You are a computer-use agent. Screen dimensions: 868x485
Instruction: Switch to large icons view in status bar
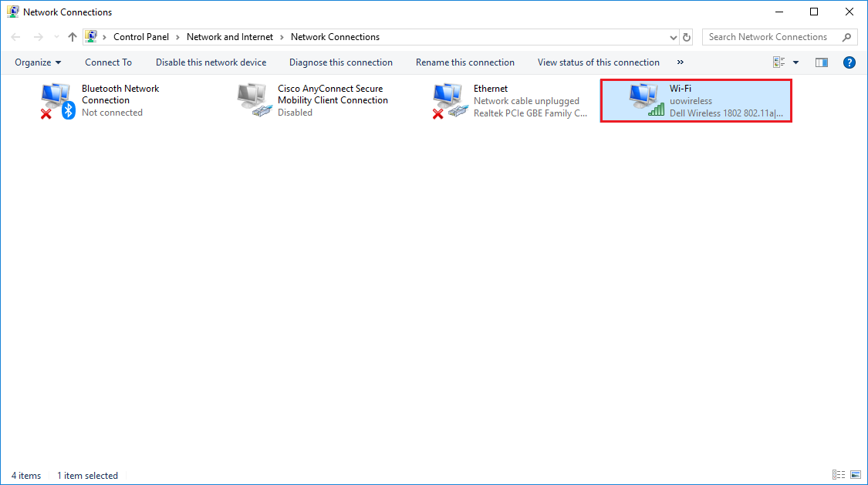(856, 475)
